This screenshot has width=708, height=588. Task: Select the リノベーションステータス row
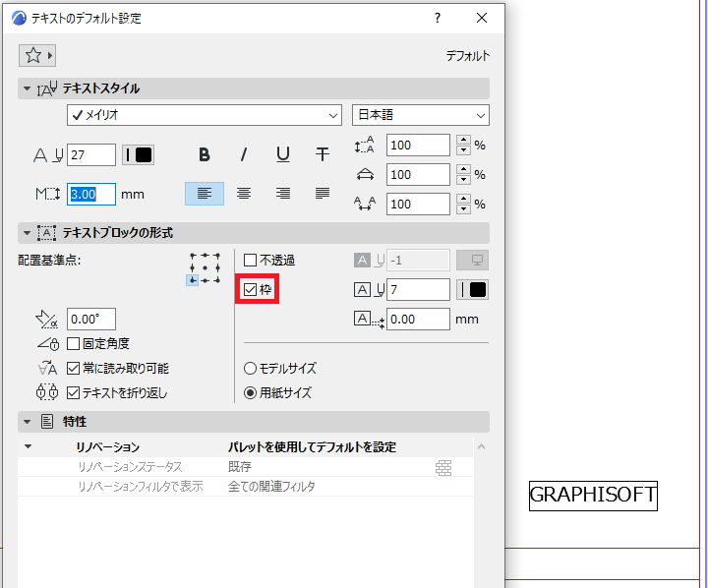pyautogui.click(x=245, y=467)
